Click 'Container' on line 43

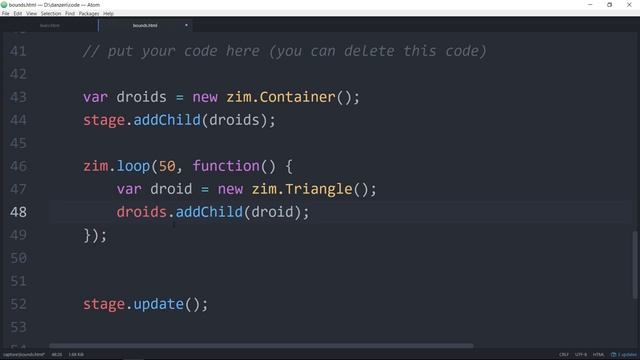(x=297, y=97)
